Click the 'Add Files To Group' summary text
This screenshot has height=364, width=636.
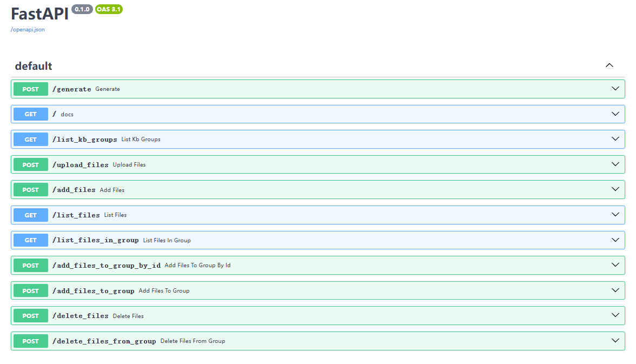(x=164, y=290)
